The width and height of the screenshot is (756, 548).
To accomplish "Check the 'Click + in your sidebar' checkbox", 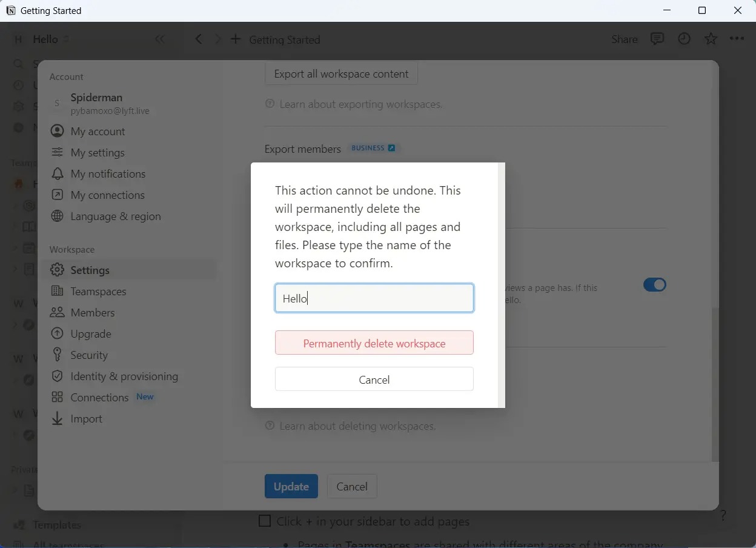I will coord(265,521).
